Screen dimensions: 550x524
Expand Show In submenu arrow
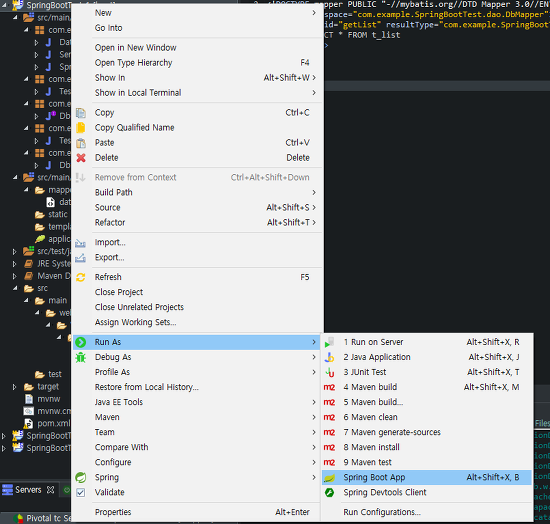314,78
